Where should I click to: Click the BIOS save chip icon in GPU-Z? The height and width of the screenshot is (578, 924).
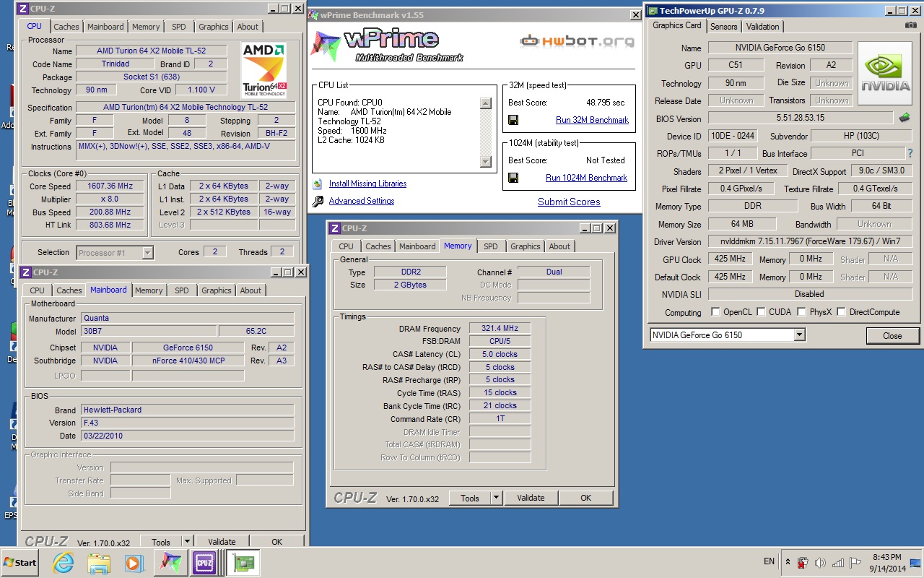(x=904, y=118)
